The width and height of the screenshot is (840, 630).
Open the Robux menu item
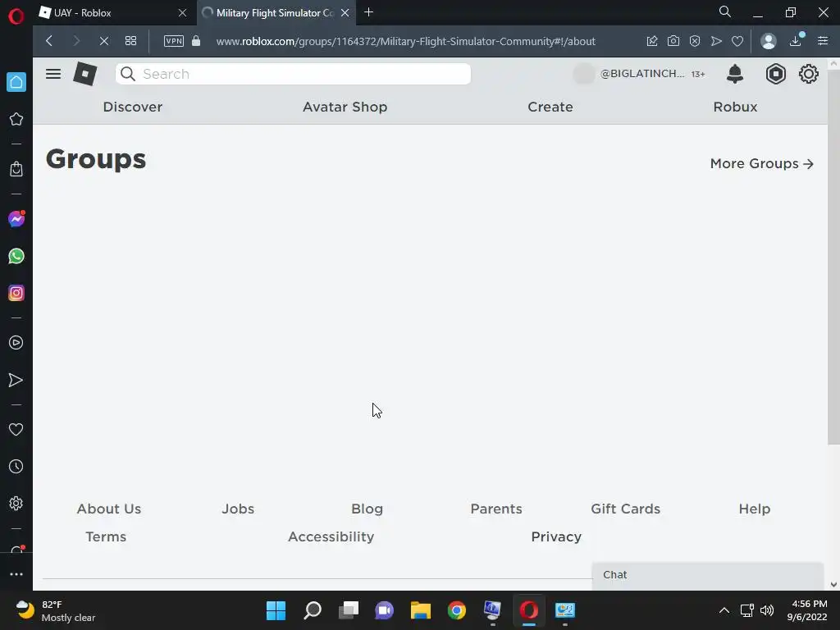coord(735,107)
